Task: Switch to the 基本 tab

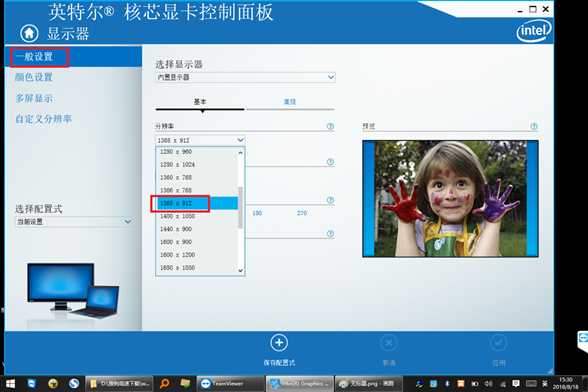Action: click(200, 102)
